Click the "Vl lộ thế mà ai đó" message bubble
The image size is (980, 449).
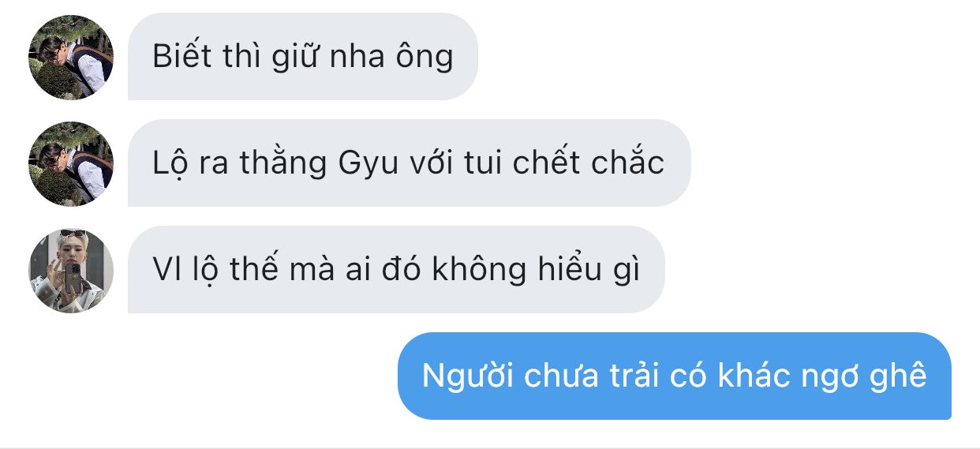click(396, 270)
